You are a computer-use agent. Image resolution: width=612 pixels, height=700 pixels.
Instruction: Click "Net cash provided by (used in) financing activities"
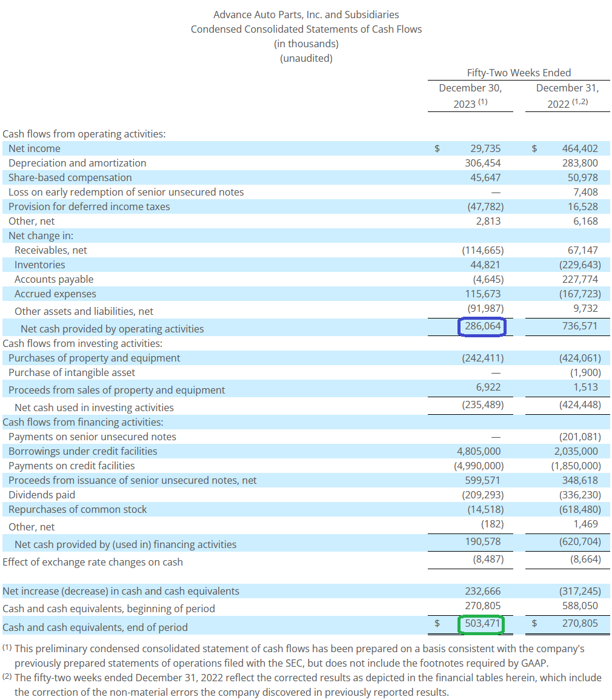[125, 544]
